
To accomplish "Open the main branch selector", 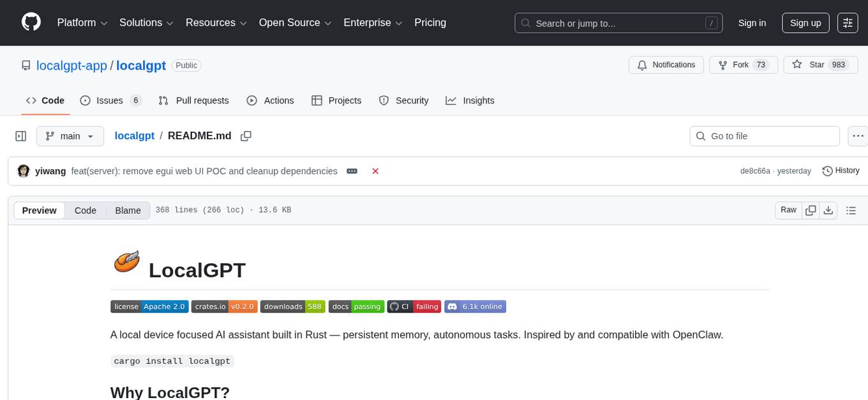I will tap(70, 135).
